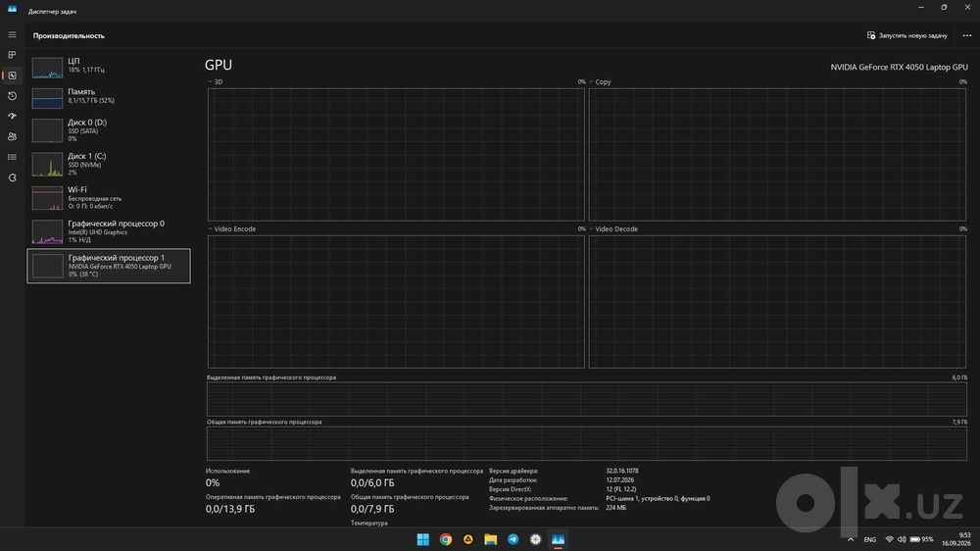The image size is (980, 551).
Task: Launch Google Chrome from taskbar
Action: [x=446, y=539]
